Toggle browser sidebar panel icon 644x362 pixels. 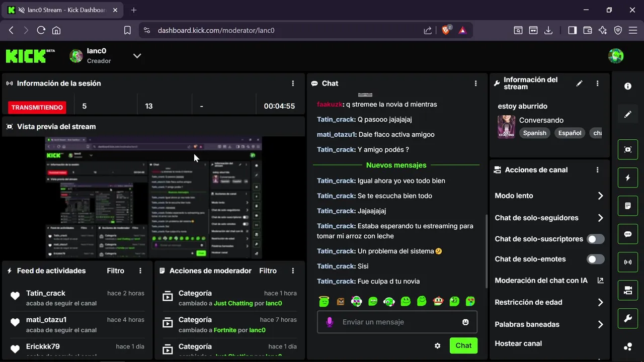tap(572, 30)
